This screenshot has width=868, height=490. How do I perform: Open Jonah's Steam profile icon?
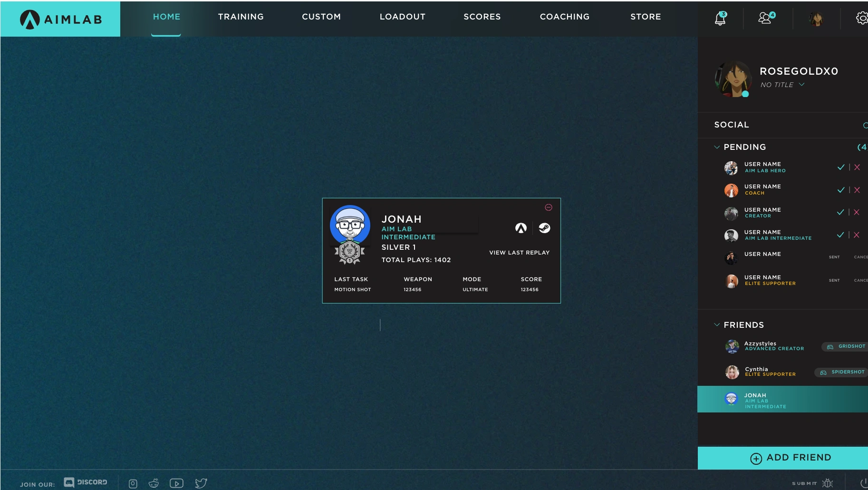tap(545, 228)
